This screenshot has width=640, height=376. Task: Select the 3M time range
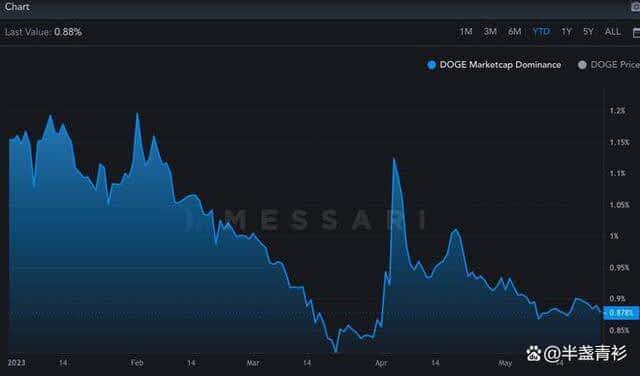click(x=490, y=32)
